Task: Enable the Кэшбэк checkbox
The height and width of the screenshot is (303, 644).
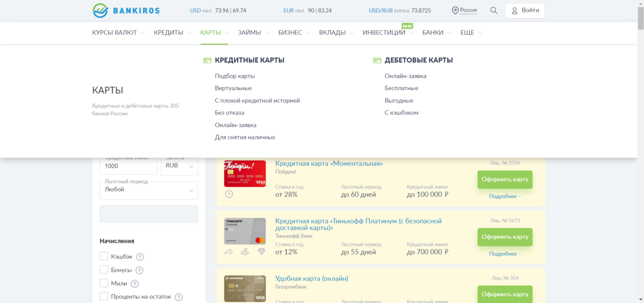Action: point(104,256)
